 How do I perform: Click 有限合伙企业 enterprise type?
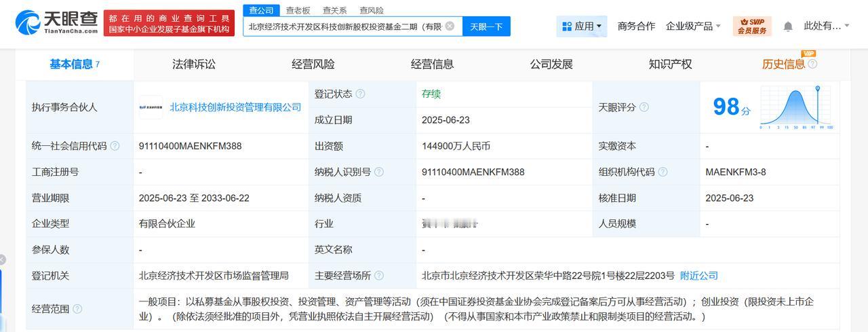pos(167,223)
